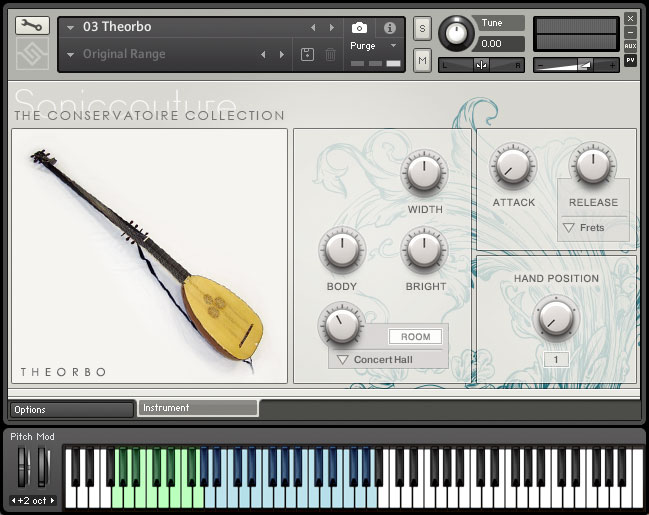Click the WIDTH knob
This screenshot has height=515, width=649.
pyautogui.click(x=424, y=173)
